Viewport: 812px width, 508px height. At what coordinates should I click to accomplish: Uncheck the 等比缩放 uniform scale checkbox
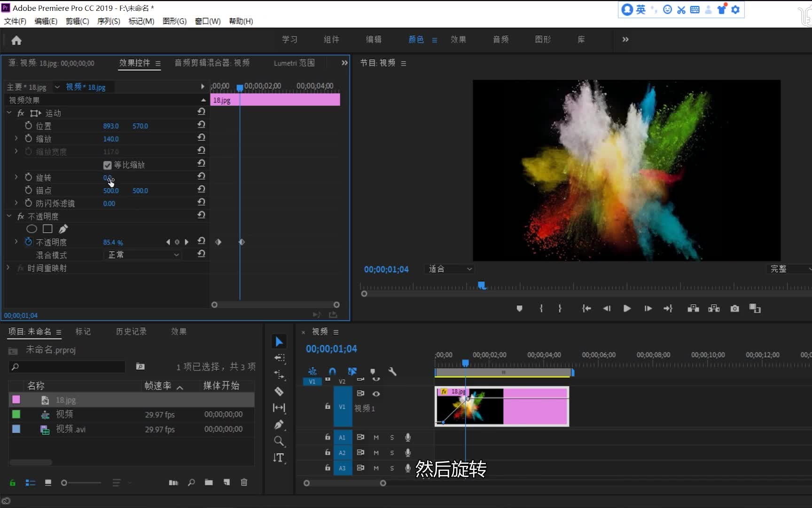click(x=108, y=165)
